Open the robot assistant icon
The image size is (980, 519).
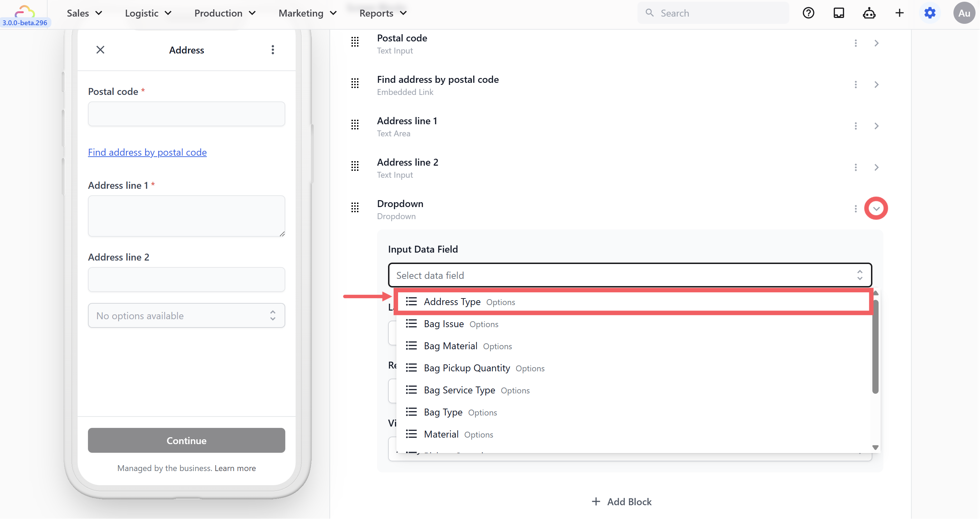[869, 13]
